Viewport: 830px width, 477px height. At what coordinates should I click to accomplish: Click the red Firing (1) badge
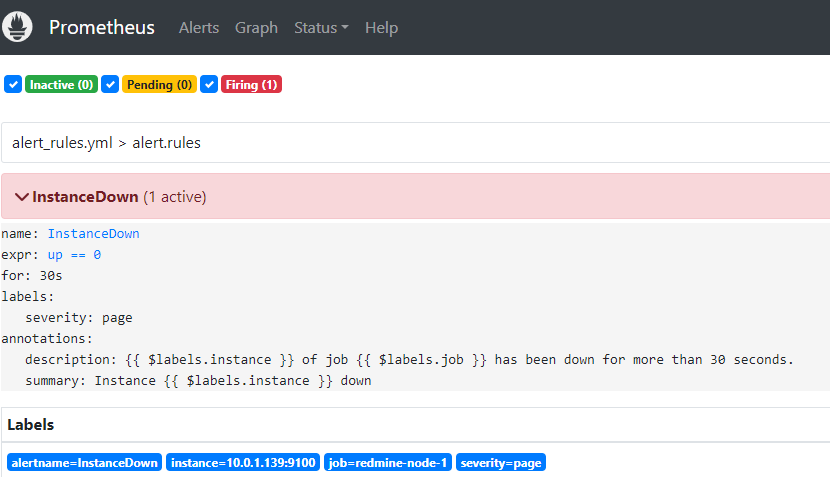point(251,85)
